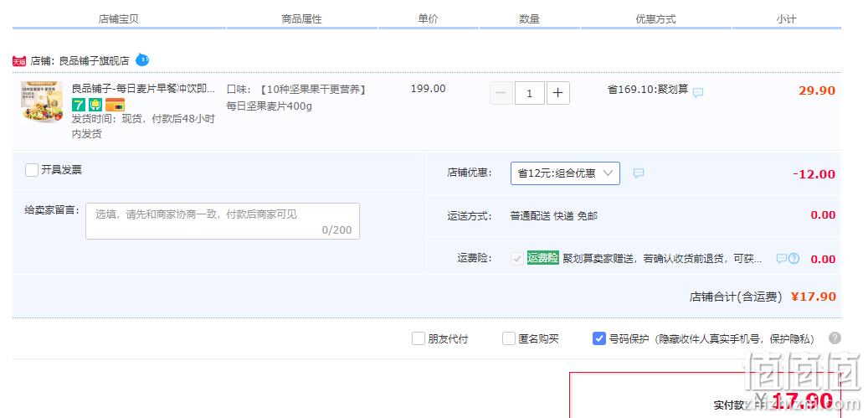Click the green shopping-bag service badge

(95, 105)
